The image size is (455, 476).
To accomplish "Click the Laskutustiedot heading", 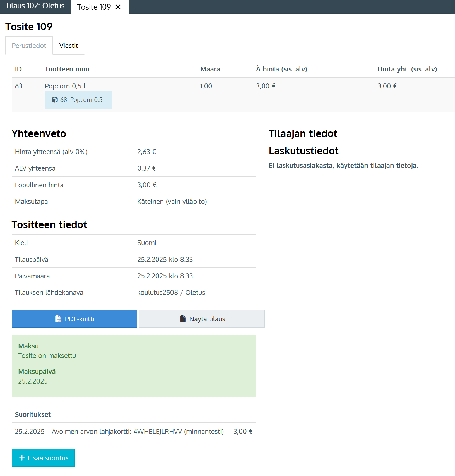I will tap(304, 151).
